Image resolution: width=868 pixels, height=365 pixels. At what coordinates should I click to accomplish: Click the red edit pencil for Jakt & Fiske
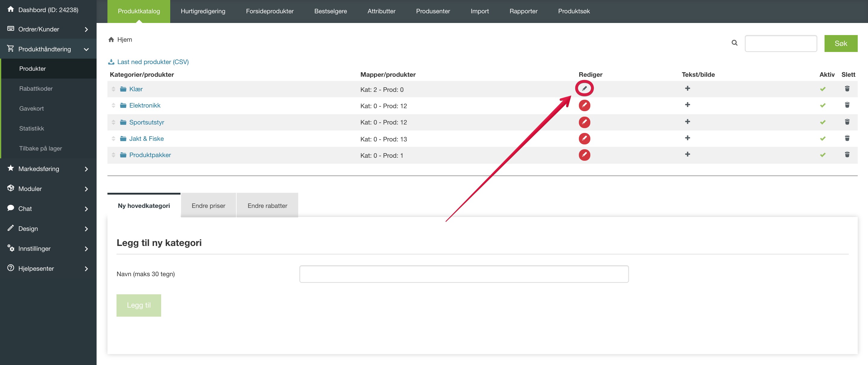point(584,138)
